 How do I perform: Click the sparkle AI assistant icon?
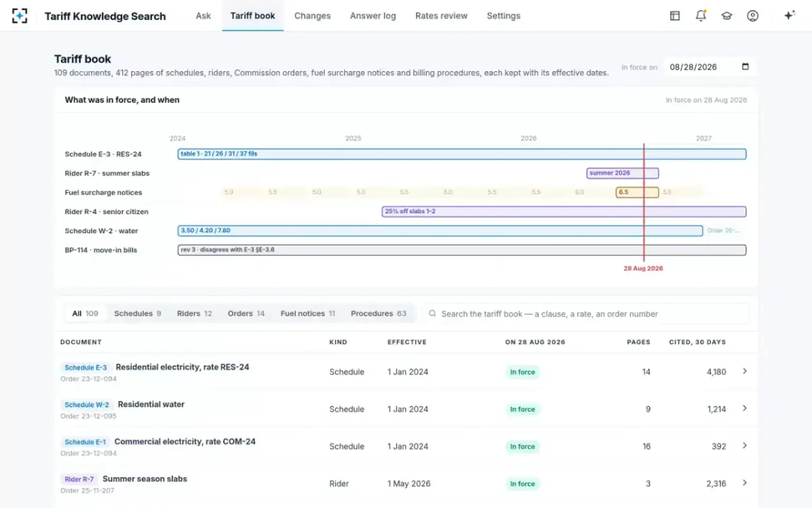pyautogui.click(x=789, y=16)
